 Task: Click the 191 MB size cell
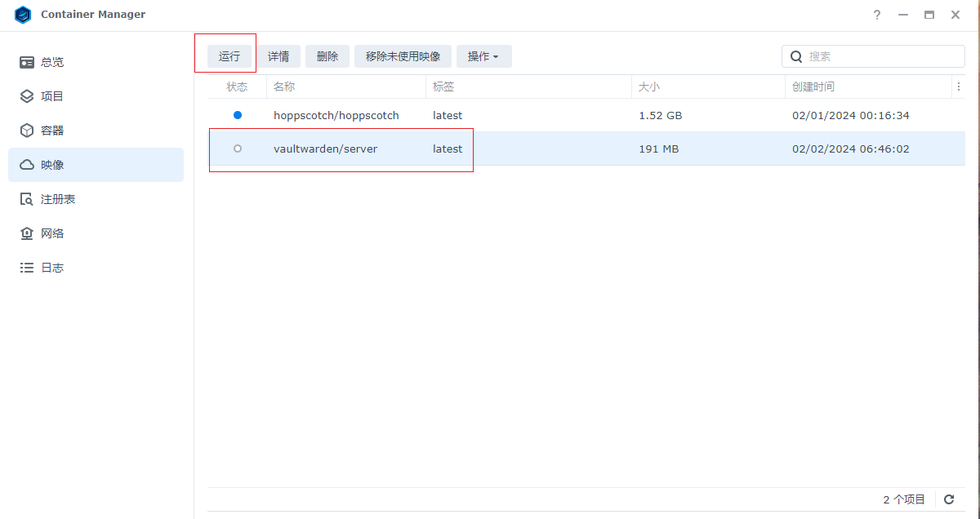click(658, 149)
